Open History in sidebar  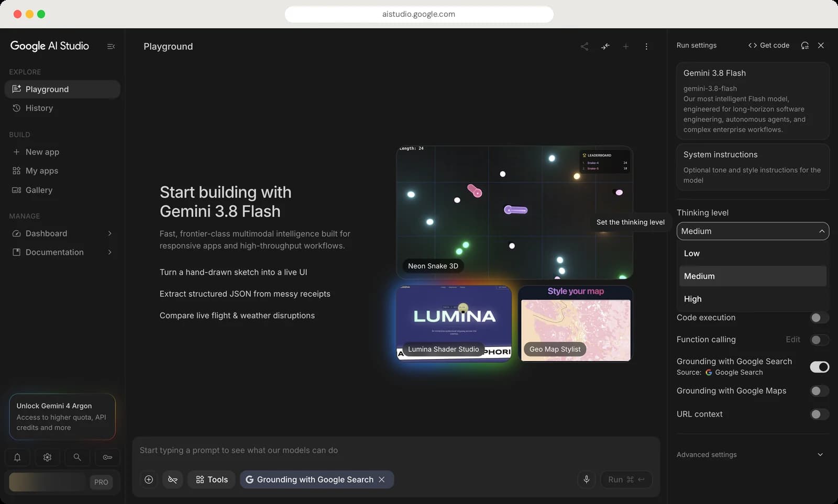[x=62, y=108]
